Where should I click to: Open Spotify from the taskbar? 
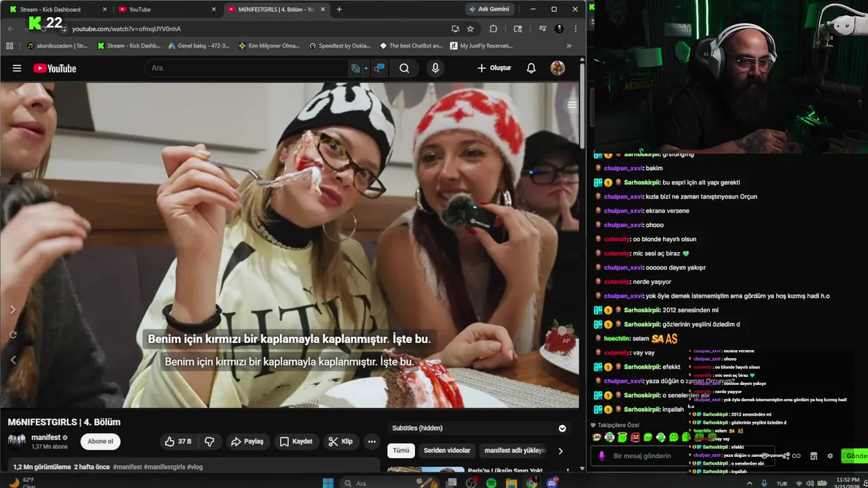coord(491,483)
